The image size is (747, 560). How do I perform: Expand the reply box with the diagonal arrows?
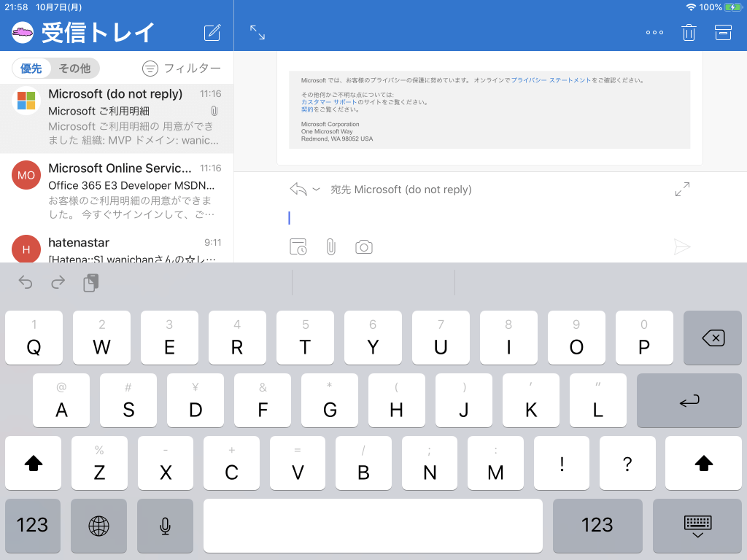[682, 189]
